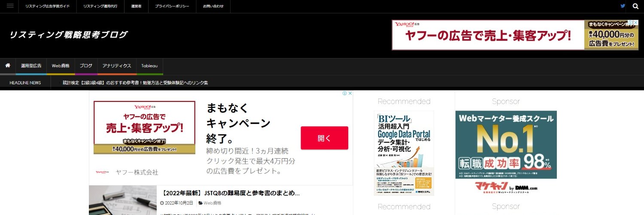644x215 pixels.
Task: Select Tableau navigation tab
Action: [x=150, y=66]
